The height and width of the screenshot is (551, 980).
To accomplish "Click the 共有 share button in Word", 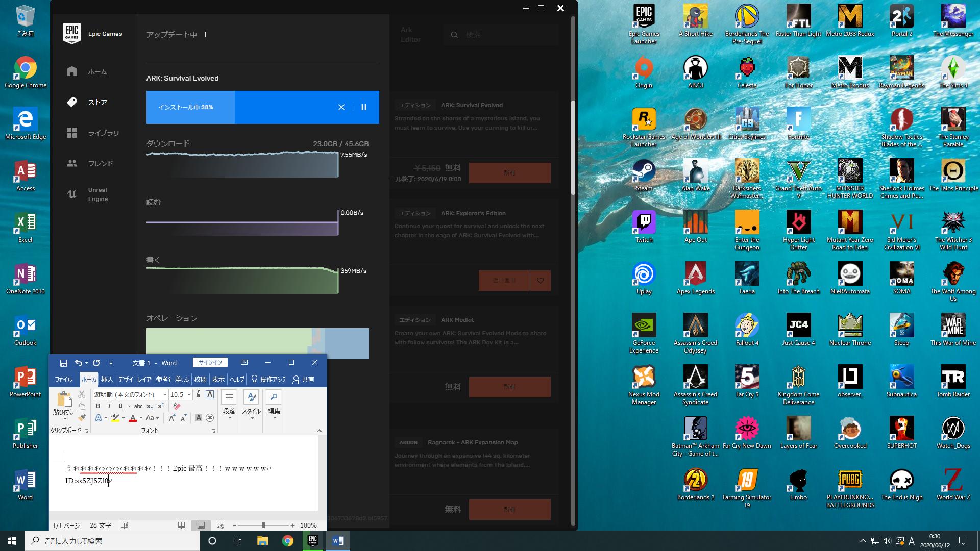I will [x=303, y=379].
